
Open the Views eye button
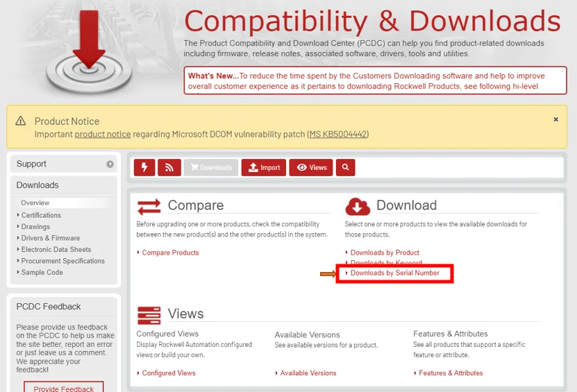click(311, 167)
